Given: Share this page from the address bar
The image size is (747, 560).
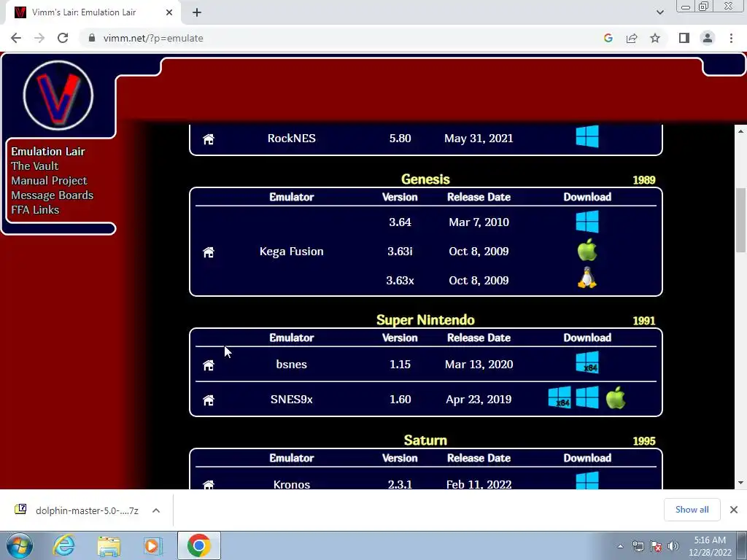Looking at the screenshot, I should pyautogui.click(x=632, y=38).
